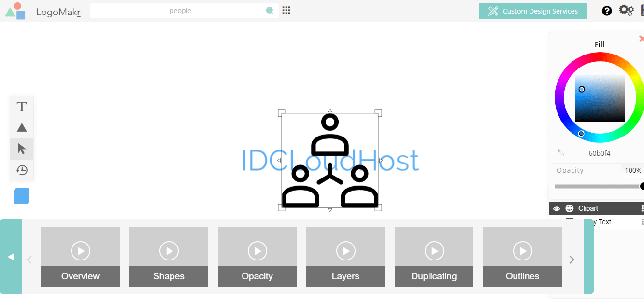Screen dimensions: 644x301
Task: Select the Clipart layer row
Action: (599, 209)
